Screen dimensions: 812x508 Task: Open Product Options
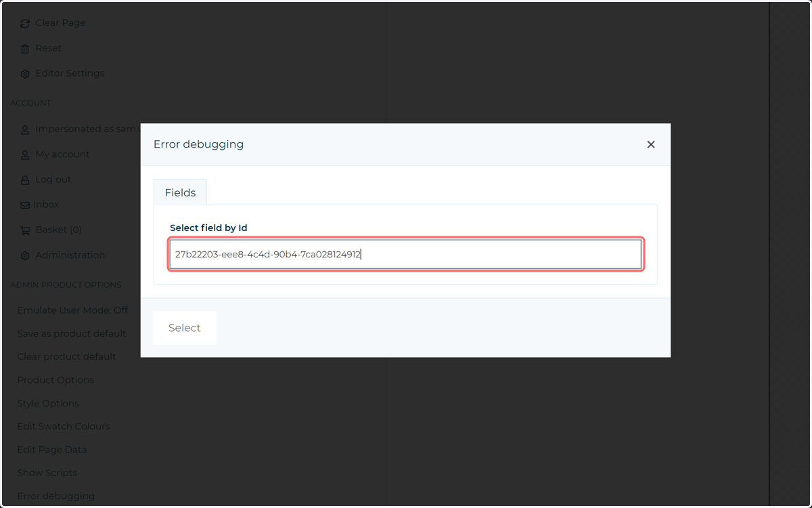pyautogui.click(x=55, y=380)
